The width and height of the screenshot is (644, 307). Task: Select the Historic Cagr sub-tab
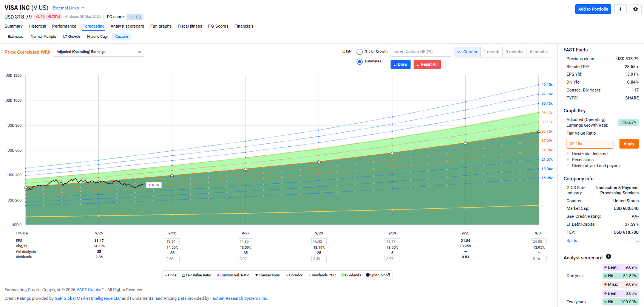97,37
